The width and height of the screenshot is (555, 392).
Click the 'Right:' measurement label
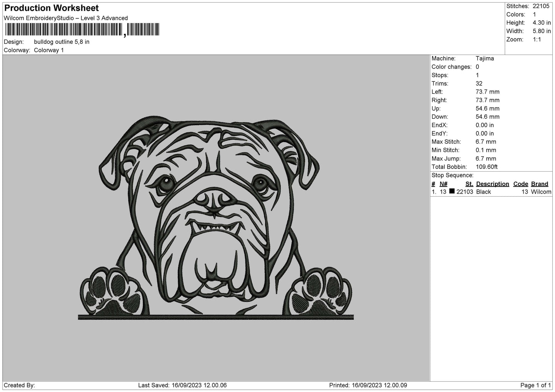tap(439, 100)
